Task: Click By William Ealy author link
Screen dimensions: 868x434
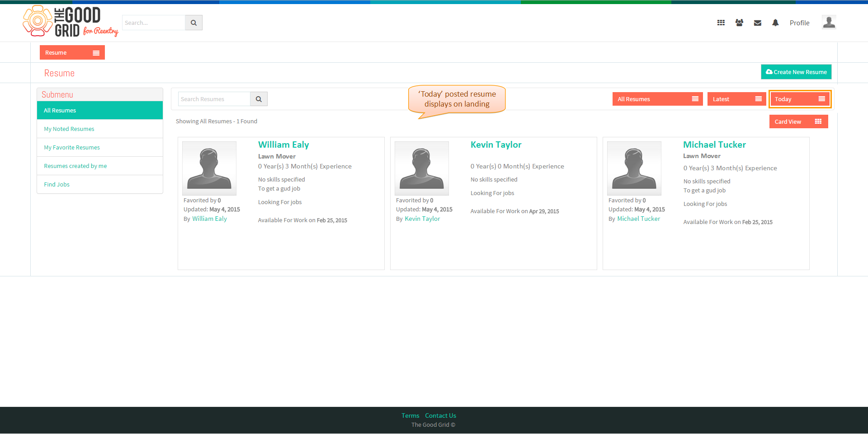Action: 209,219
